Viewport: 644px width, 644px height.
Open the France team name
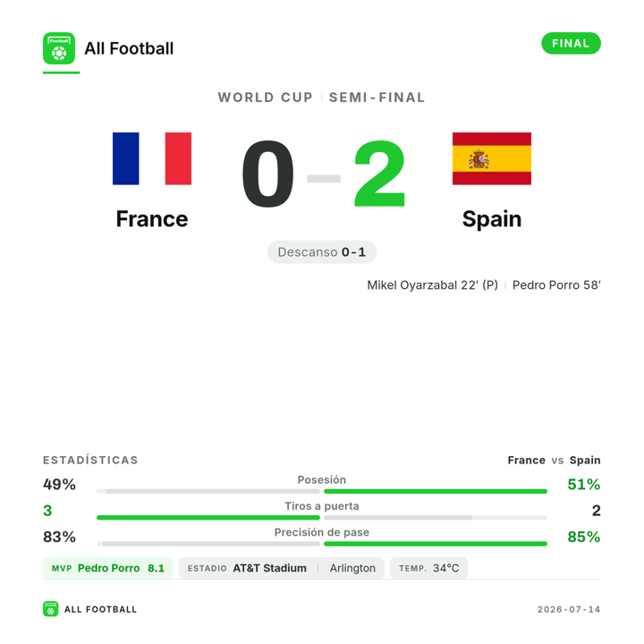coord(152,218)
